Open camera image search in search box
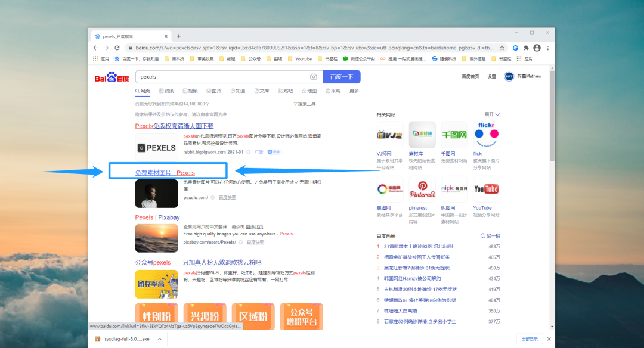This screenshot has width=644, height=348. click(314, 77)
